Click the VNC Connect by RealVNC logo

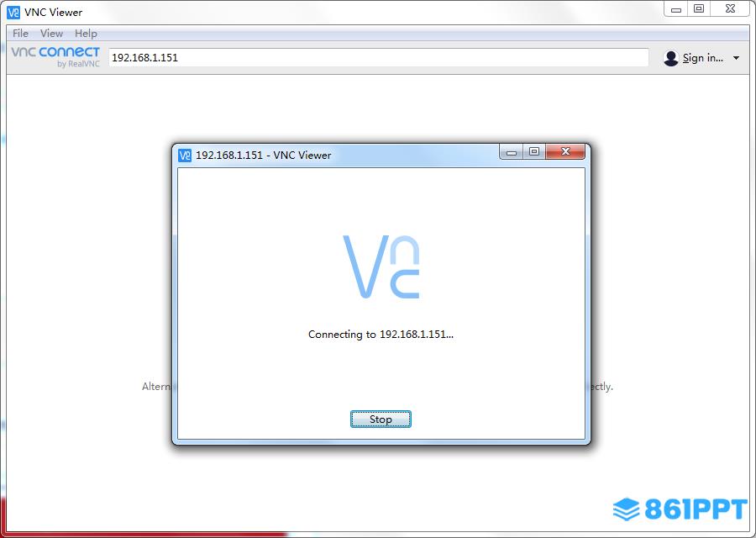[x=55, y=57]
